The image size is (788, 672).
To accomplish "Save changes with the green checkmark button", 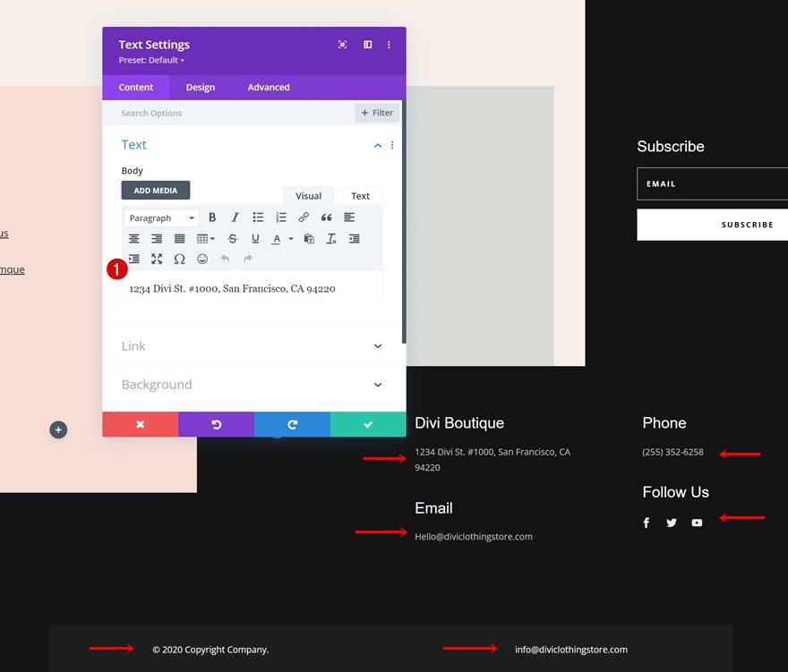I will (x=368, y=424).
